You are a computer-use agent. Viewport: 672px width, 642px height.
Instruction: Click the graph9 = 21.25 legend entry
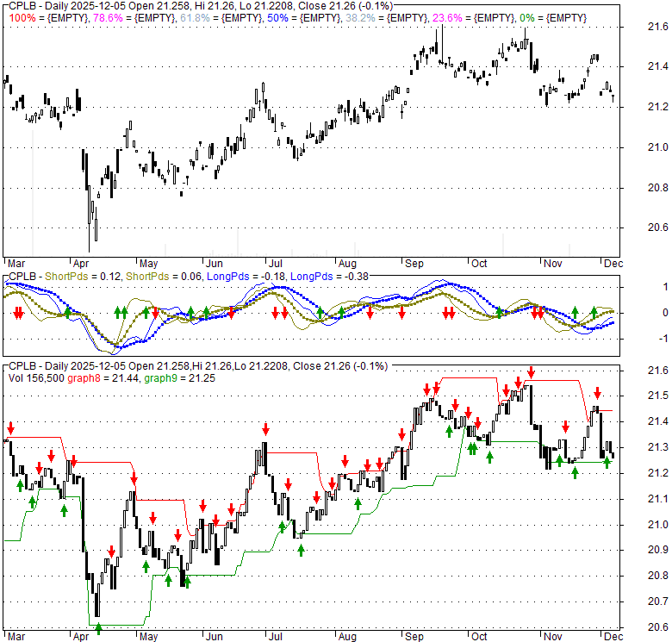(x=179, y=378)
